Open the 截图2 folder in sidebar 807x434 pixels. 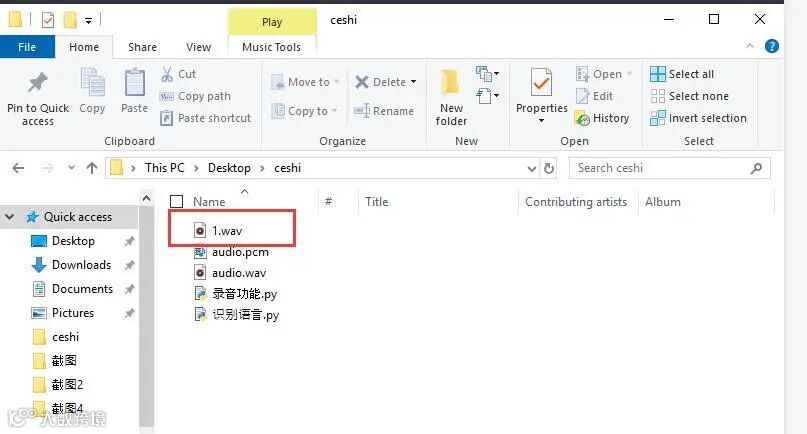click(58, 385)
